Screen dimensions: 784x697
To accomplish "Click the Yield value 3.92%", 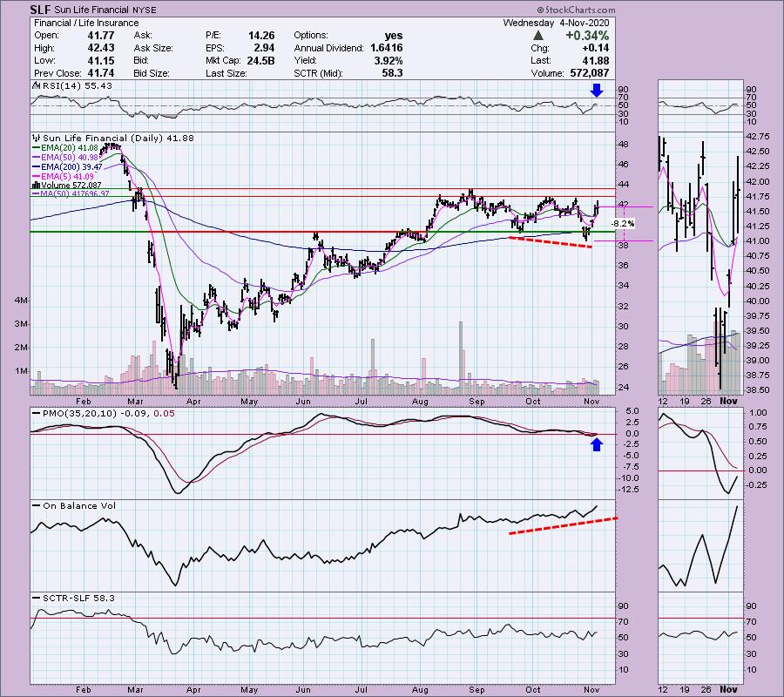I will pos(389,60).
